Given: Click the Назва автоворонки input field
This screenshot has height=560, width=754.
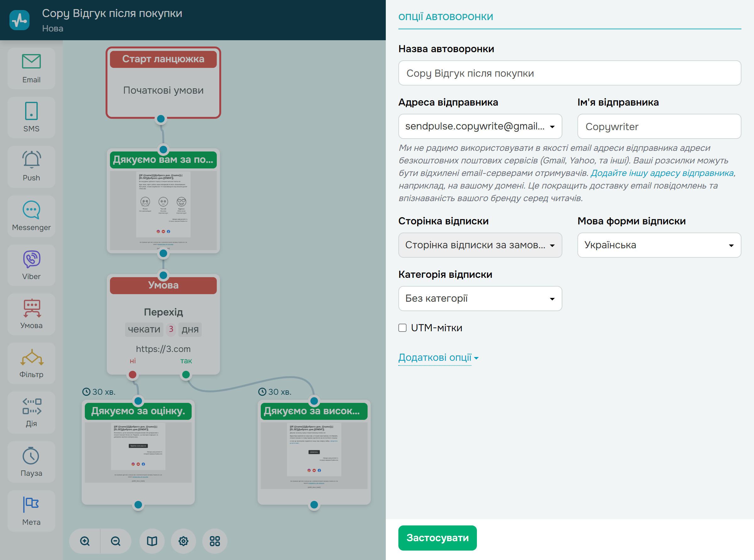Looking at the screenshot, I should click(569, 73).
